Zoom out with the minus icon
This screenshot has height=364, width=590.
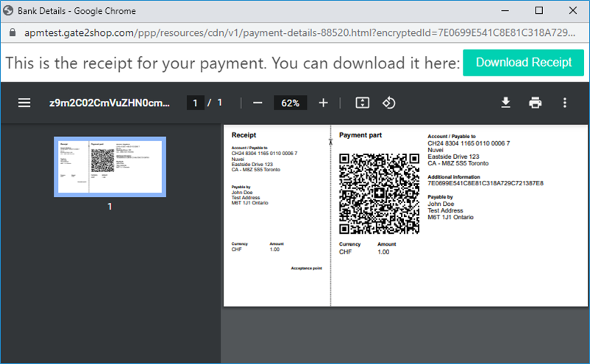(x=257, y=103)
